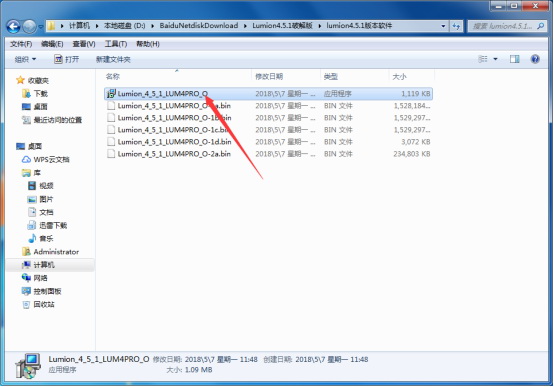Click BaiduNetdiskDownload in address path
The height and width of the screenshot is (387, 554).
pyautogui.click(x=199, y=26)
